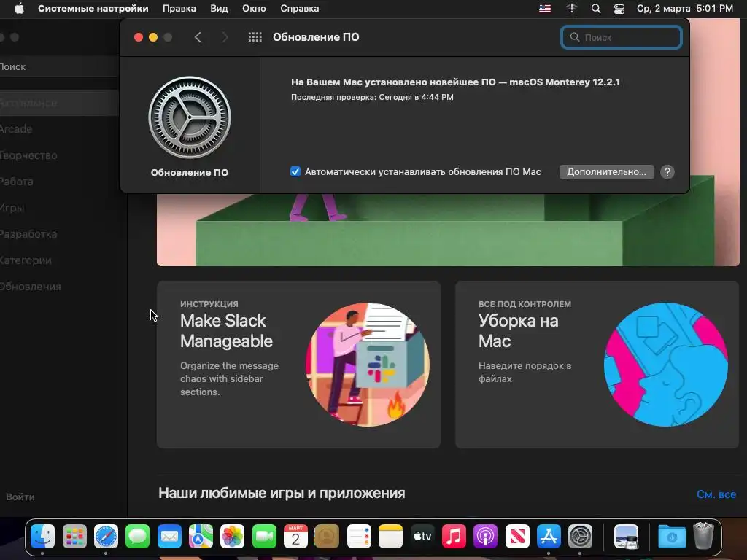Click the date and time in menu bar
The height and width of the screenshot is (560, 747).
coord(684,9)
